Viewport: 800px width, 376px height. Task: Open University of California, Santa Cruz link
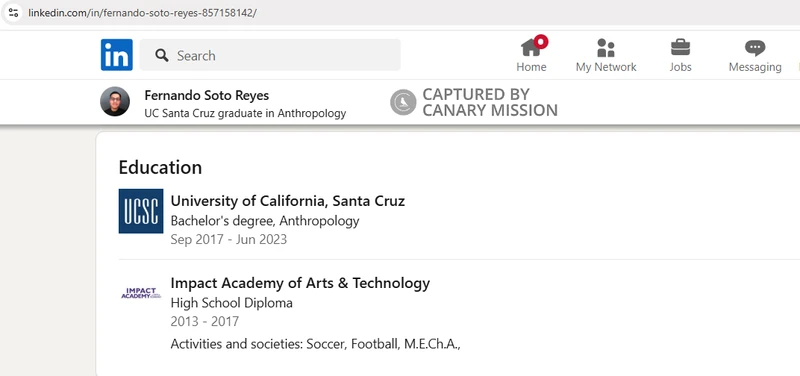coord(288,201)
